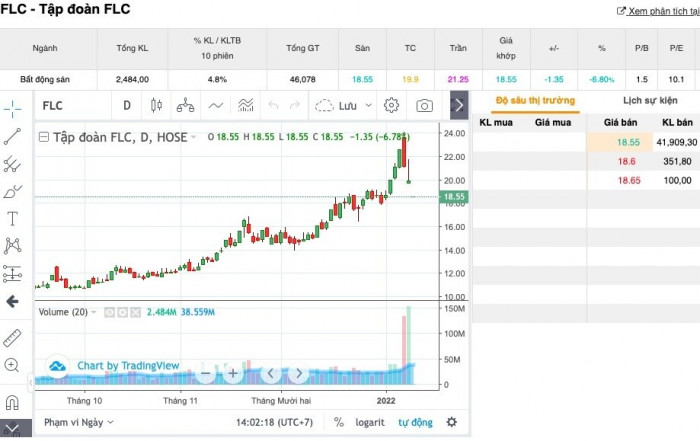
Task: Open Xem phân tích link
Action: [x=659, y=11]
